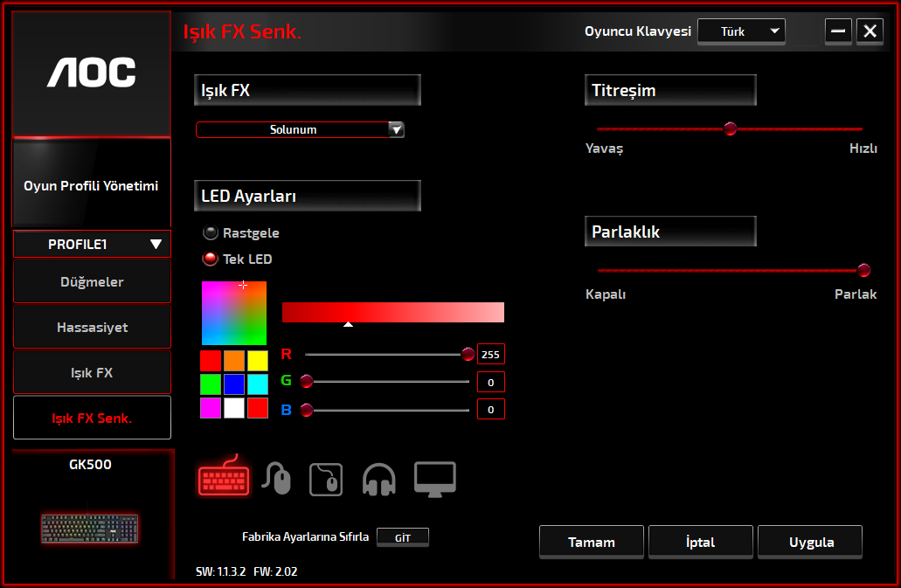Select the mouse device icon
The image size is (901, 588).
point(277,479)
